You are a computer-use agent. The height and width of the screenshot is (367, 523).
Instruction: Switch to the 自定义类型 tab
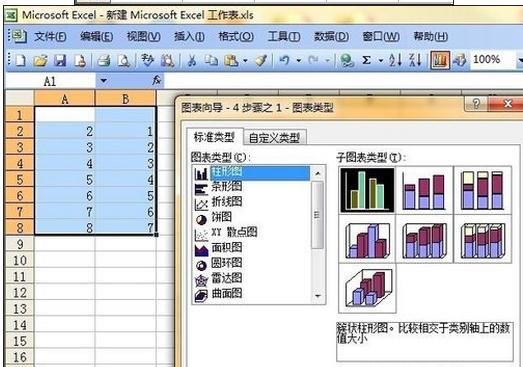(275, 137)
